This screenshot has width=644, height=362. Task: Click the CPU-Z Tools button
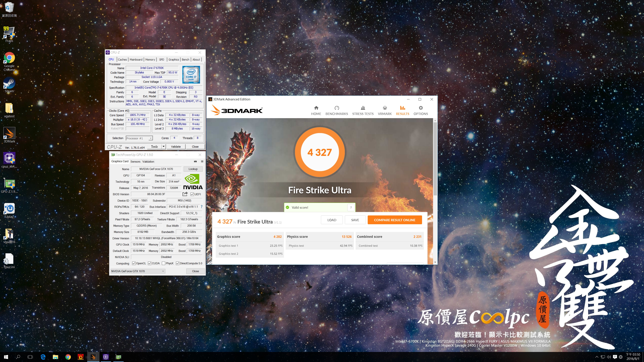154,147
